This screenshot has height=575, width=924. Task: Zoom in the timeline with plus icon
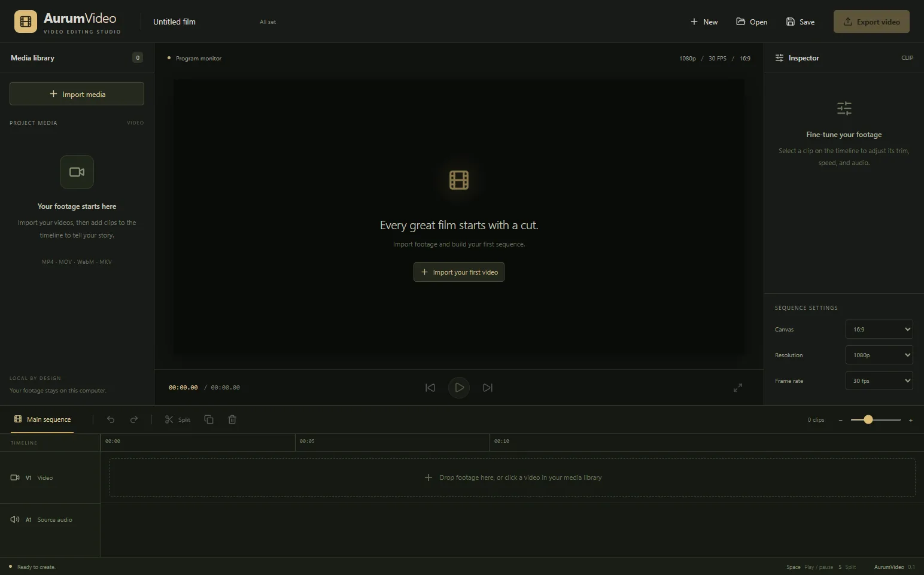pyautogui.click(x=911, y=420)
